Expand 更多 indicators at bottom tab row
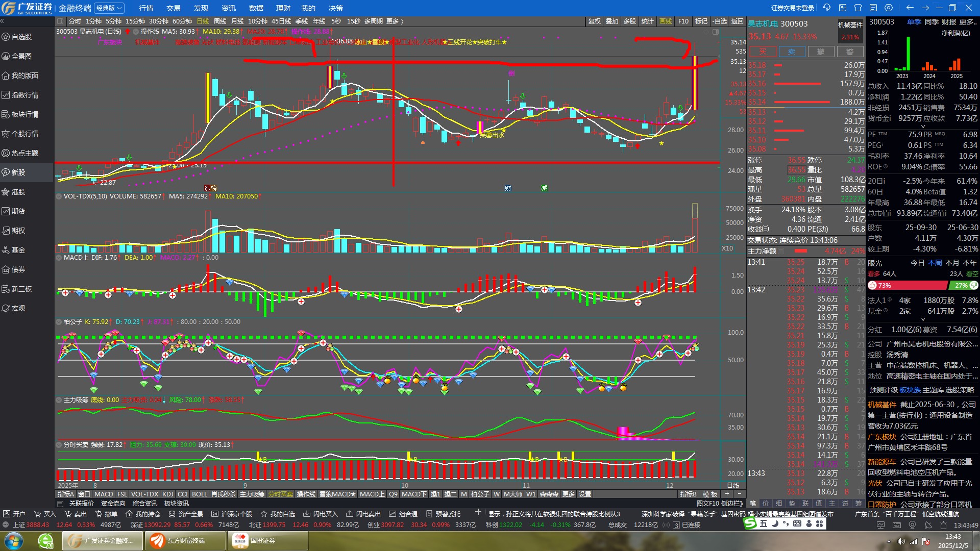 tap(568, 494)
